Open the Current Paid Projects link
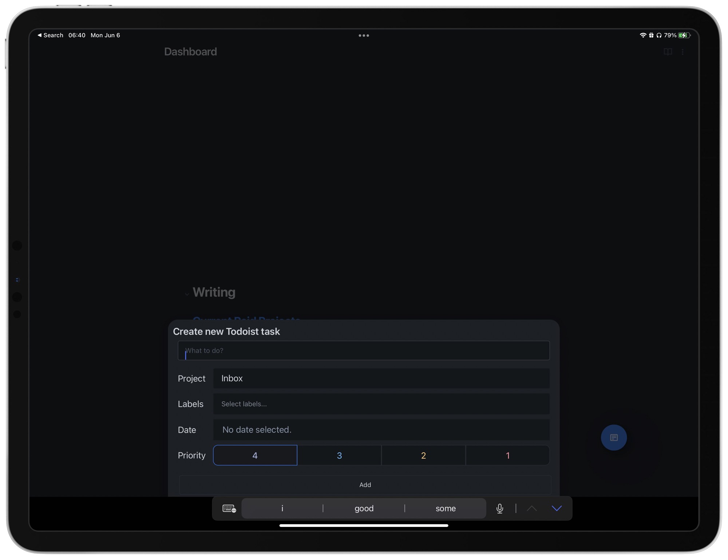 coord(247,320)
